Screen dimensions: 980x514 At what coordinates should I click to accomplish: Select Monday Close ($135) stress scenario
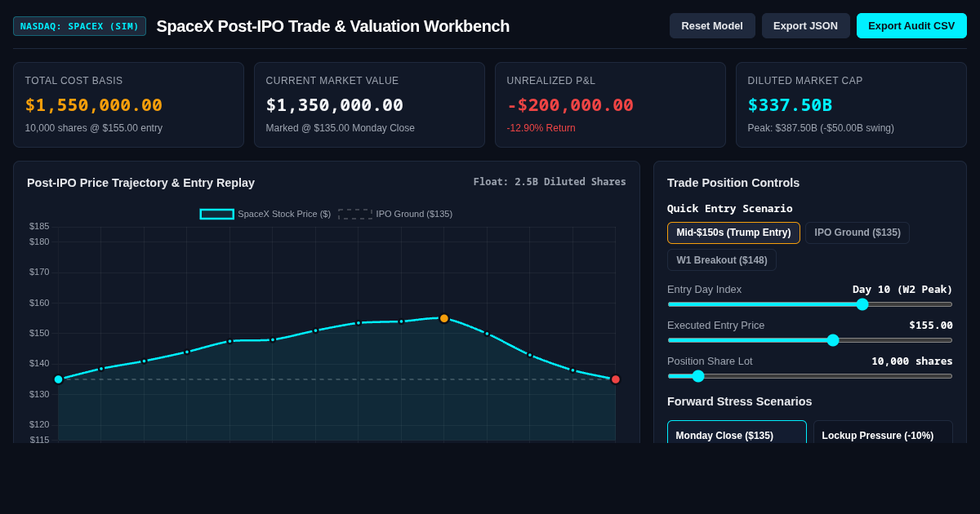pos(737,432)
